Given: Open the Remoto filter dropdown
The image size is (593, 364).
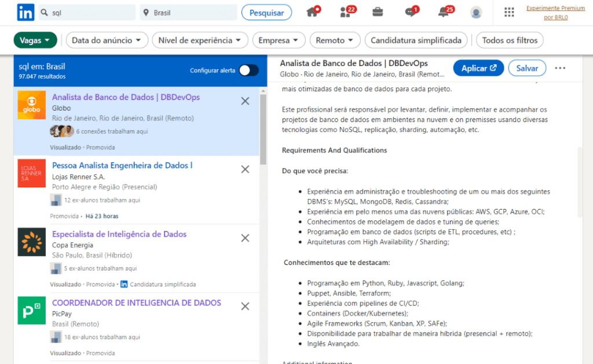Looking at the screenshot, I should click(335, 40).
